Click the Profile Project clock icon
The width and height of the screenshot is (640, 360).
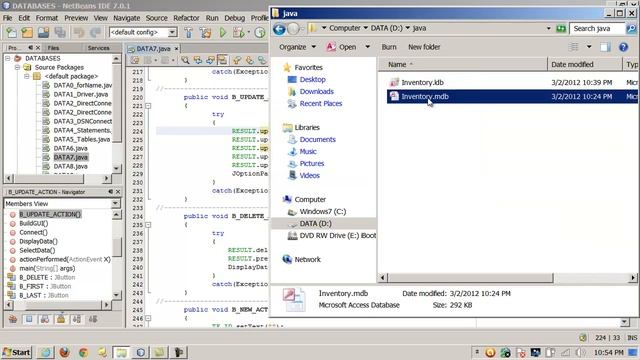pos(260,32)
